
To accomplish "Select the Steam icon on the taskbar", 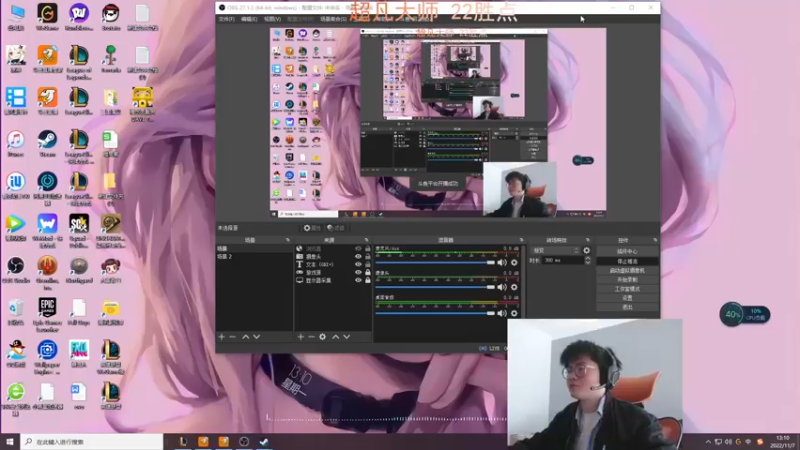I will tap(264, 442).
